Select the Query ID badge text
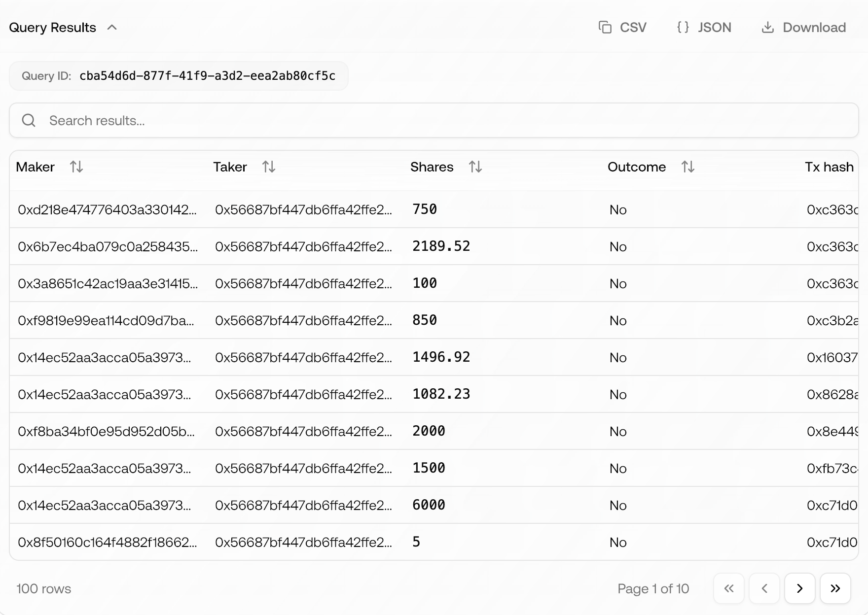 208,76
